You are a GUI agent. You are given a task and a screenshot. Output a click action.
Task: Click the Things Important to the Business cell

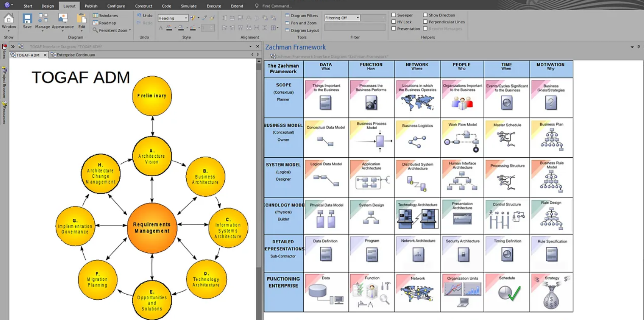(326, 98)
